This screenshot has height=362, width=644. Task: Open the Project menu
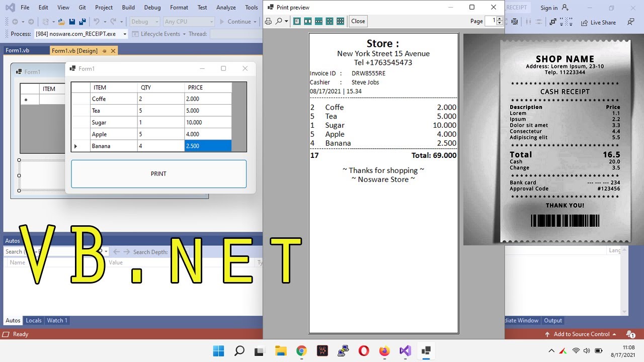click(104, 8)
